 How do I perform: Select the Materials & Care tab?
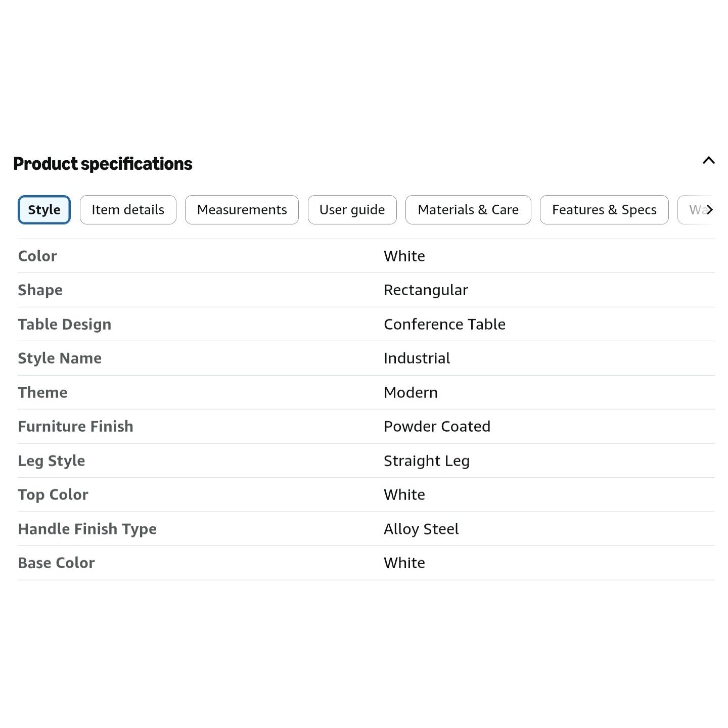pos(468,210)
